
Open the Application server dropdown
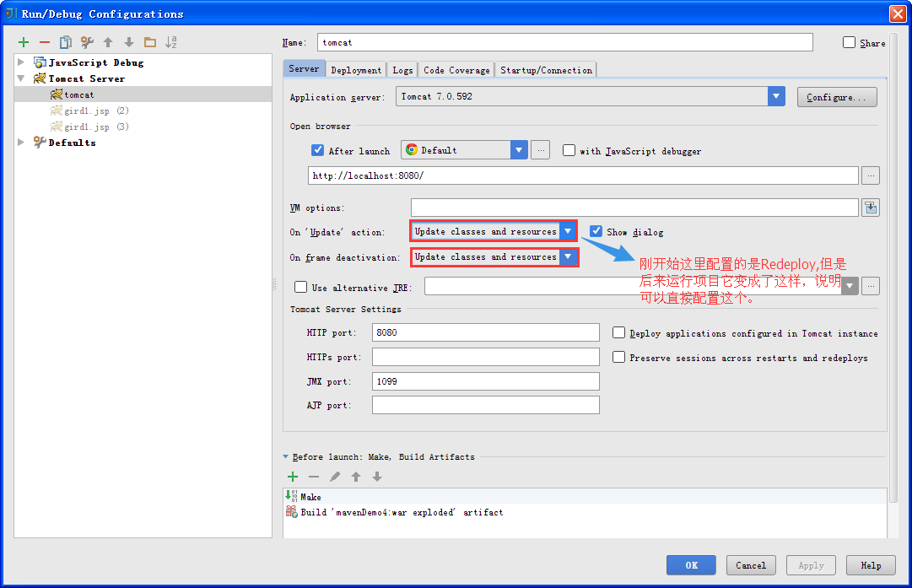click(x=776, y=96)
